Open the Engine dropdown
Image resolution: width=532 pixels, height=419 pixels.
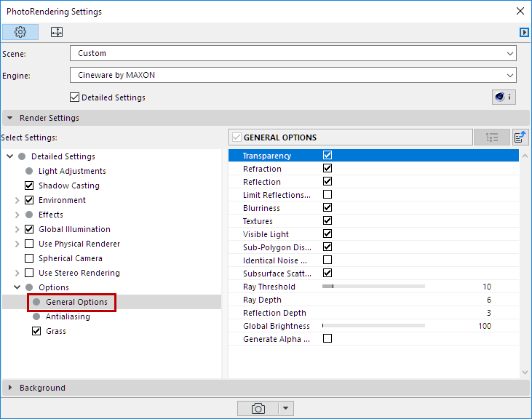tap(293, 75)
